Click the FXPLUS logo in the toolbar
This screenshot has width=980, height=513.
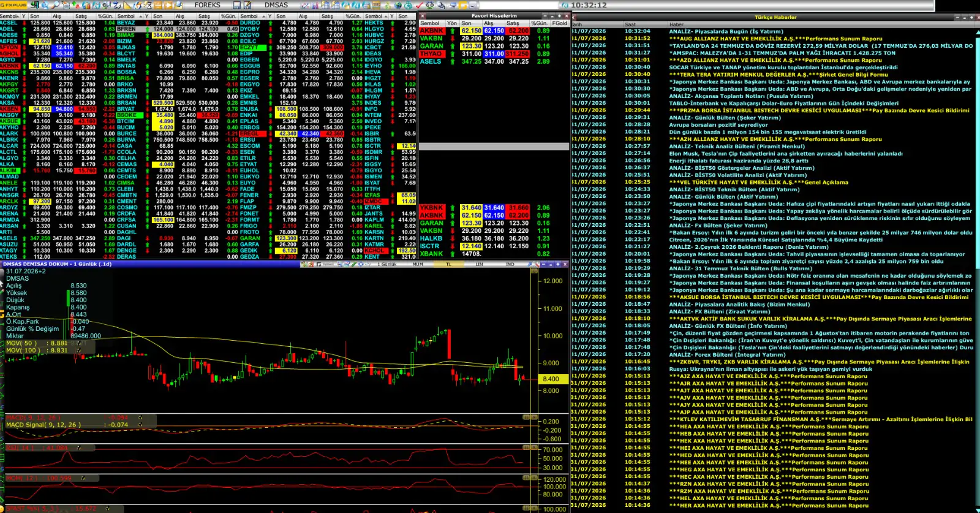tap(13, 5)
